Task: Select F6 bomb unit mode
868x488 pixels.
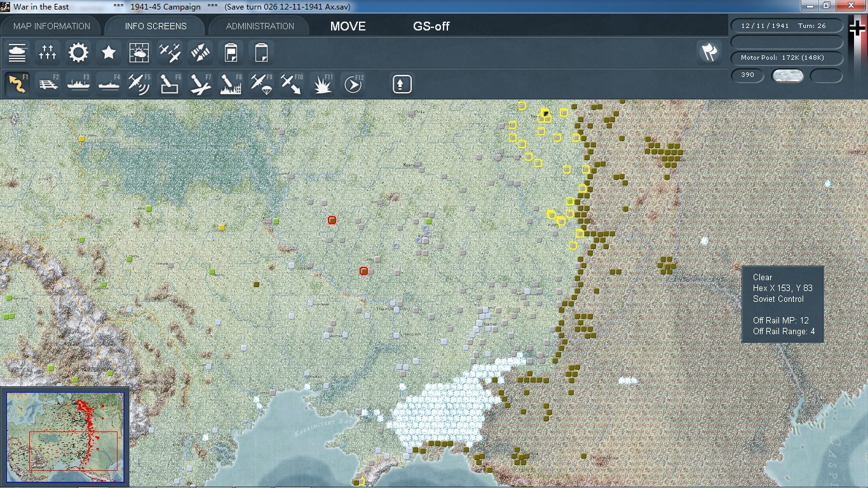Action: (x=170, y=84)
